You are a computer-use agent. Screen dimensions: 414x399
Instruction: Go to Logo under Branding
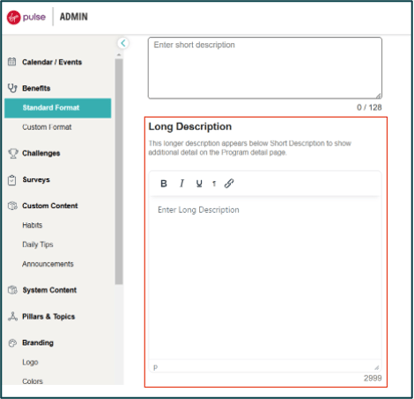(x=30, y=362)
